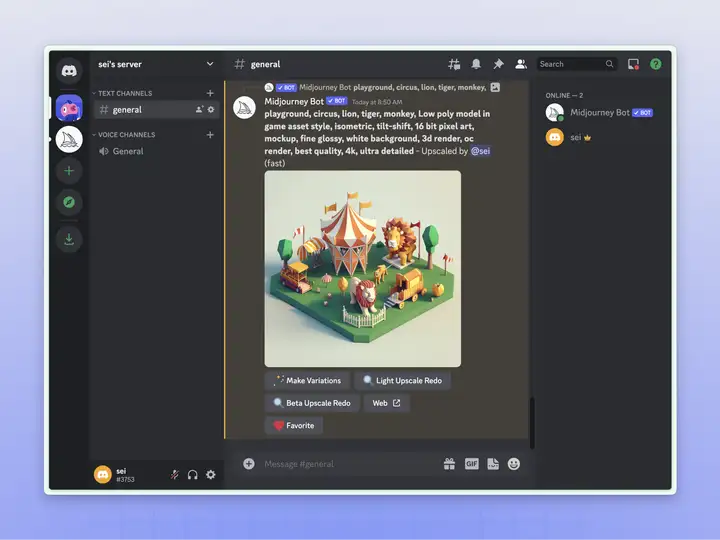Image resolution: width=720 pixels, height=540 pixels.
Task: Open User Settings gear icon
Action: point(211,474)
